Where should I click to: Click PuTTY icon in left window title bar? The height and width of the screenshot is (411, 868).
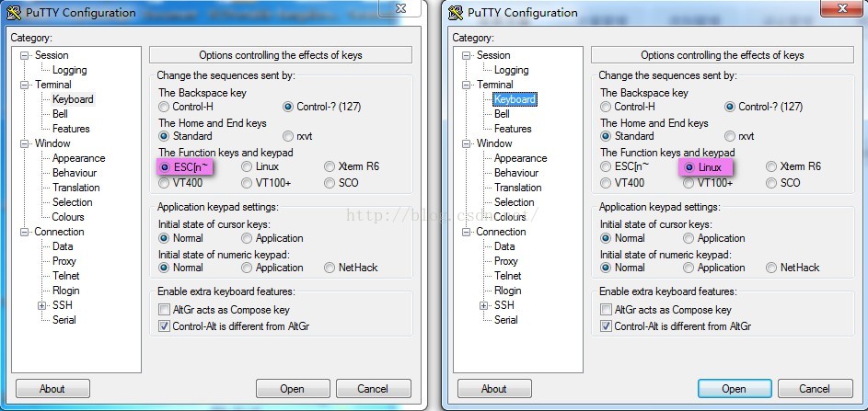pos(13,12)
